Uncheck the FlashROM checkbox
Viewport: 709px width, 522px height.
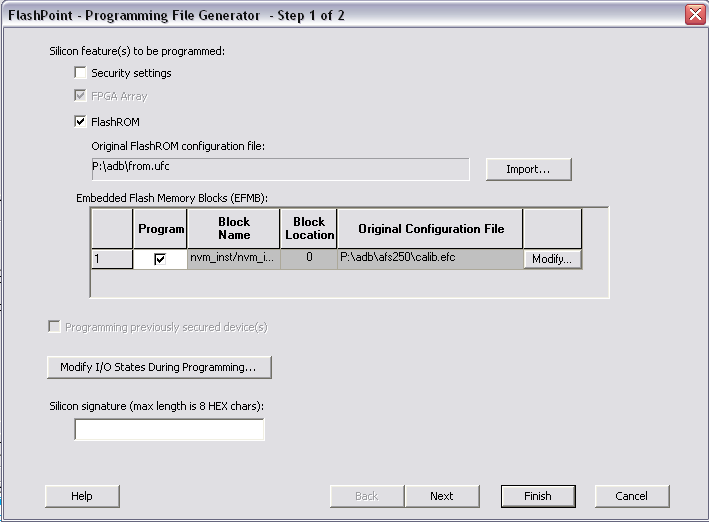click(x=80, y=121)
